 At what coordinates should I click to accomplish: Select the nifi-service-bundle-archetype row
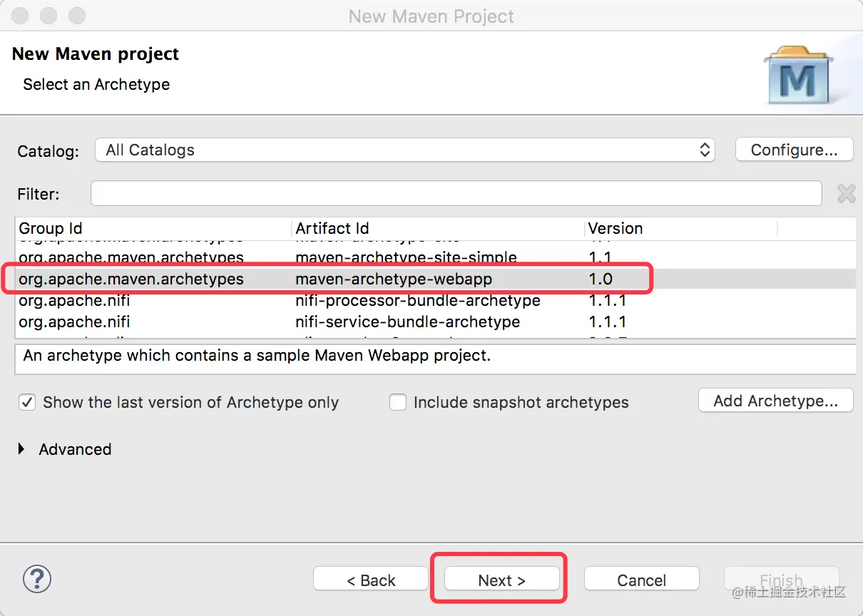[435, 322]
